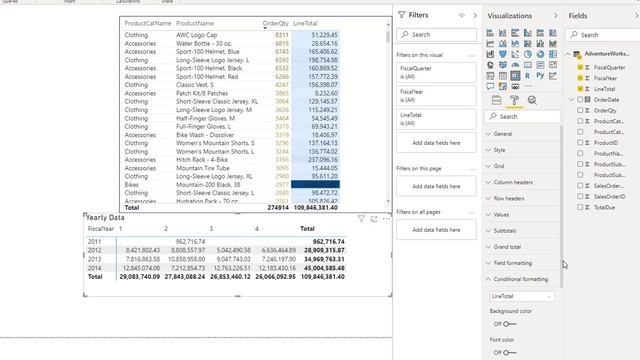Screen dimensions: 640x360
Task: Select the Funnel chart visual
Action: click(x=502, y=54)
